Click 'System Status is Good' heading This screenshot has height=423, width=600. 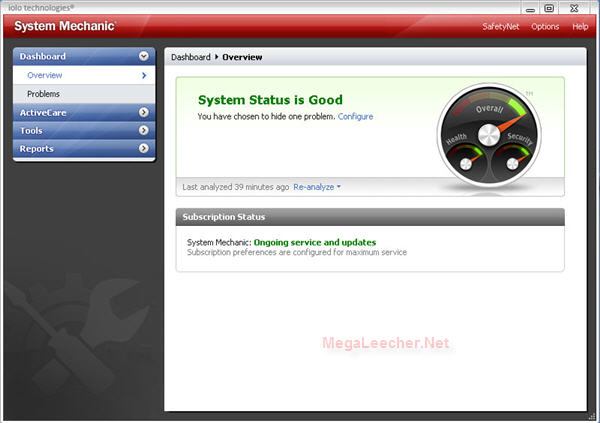[x=270, y=100]
